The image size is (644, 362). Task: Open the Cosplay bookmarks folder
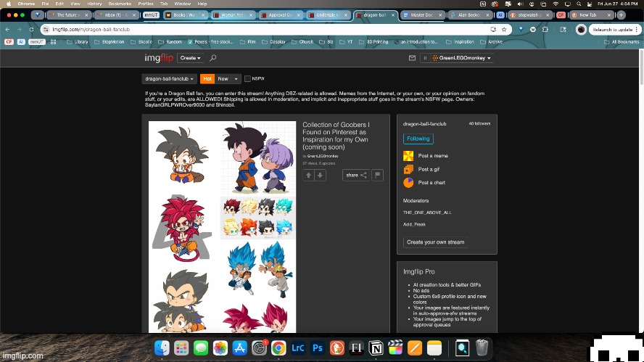(x=273, y=42)
